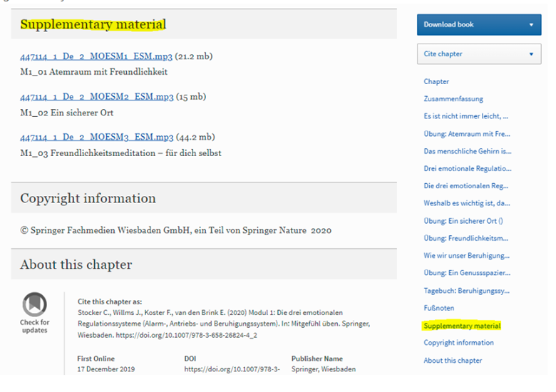The image size is (556, 392).
Task: Click text 'M1_01 Atemraum mit Freundlichkeit'
Action: coord(93,72)
